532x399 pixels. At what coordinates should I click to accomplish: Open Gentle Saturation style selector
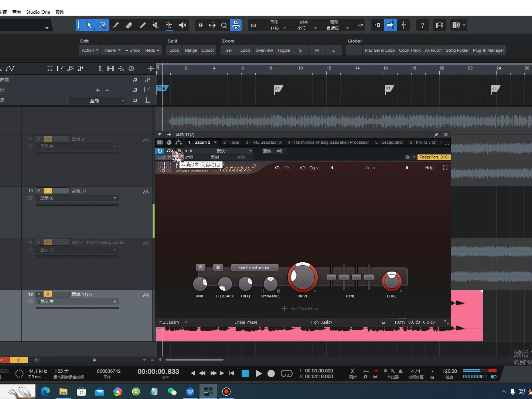pyautogui.click(x=255, y=267)
